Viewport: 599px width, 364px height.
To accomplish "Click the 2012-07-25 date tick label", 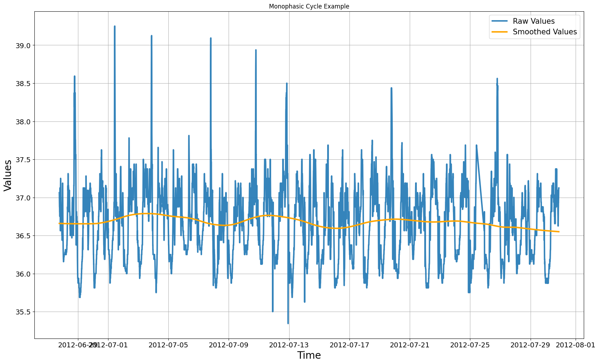I will coord(470,345).
